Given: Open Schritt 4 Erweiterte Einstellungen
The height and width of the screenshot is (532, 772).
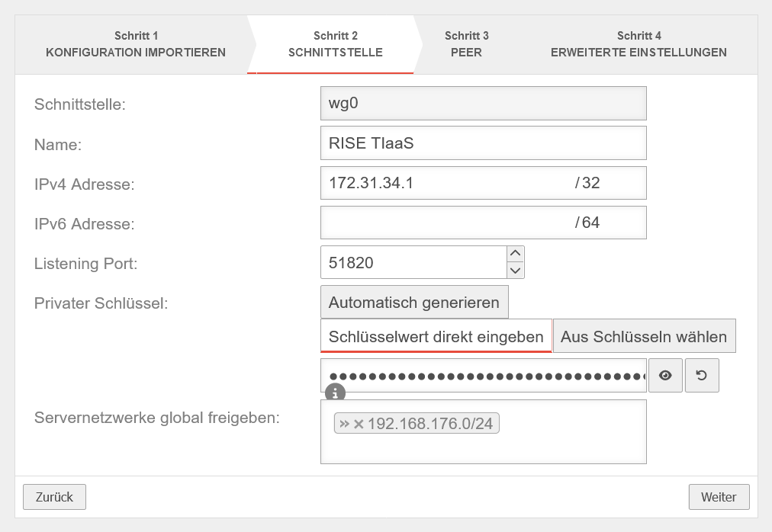Looking at the screenshot, I should (x=639, y=44).
